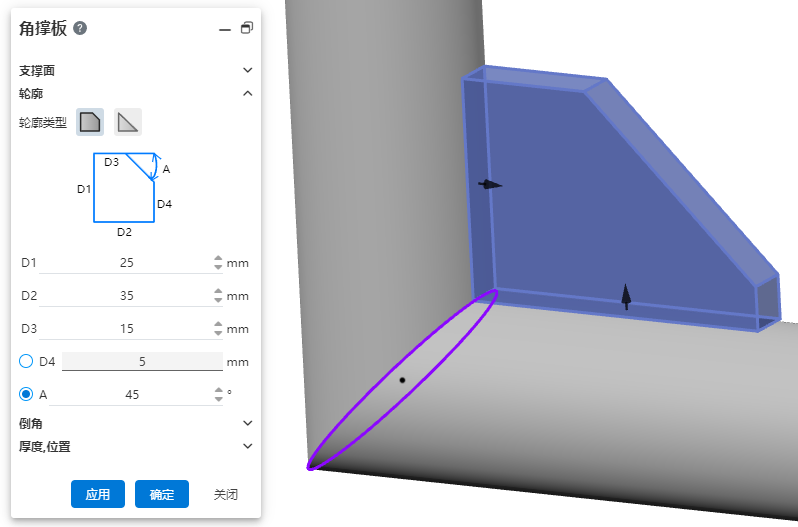Select the D4 radio option
This screenshot has width=798, height=527.
[26, 362]
